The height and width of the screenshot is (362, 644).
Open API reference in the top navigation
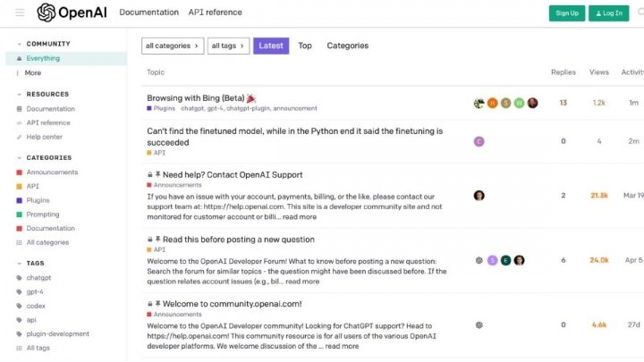(216, 13)
